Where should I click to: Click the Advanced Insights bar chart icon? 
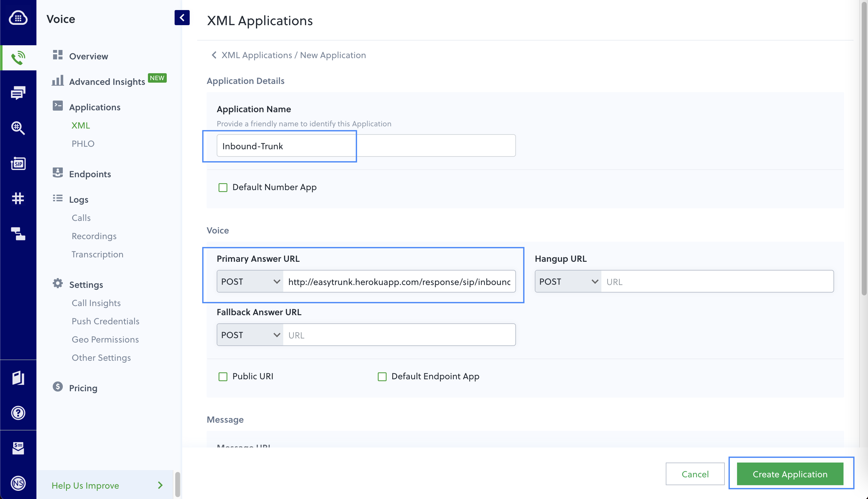[x=57, y=80]
